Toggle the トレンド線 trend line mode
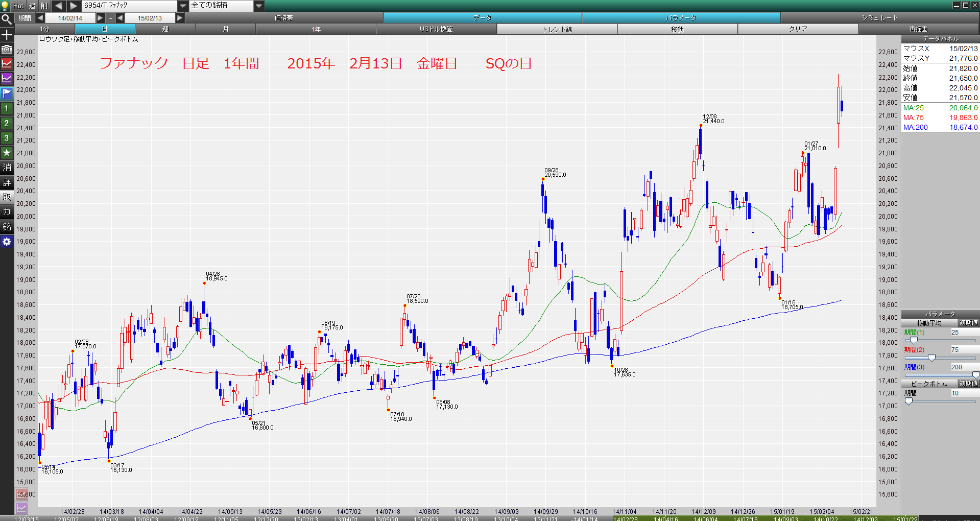The height and width of the screenshot is (521, 980). point(557,29)
